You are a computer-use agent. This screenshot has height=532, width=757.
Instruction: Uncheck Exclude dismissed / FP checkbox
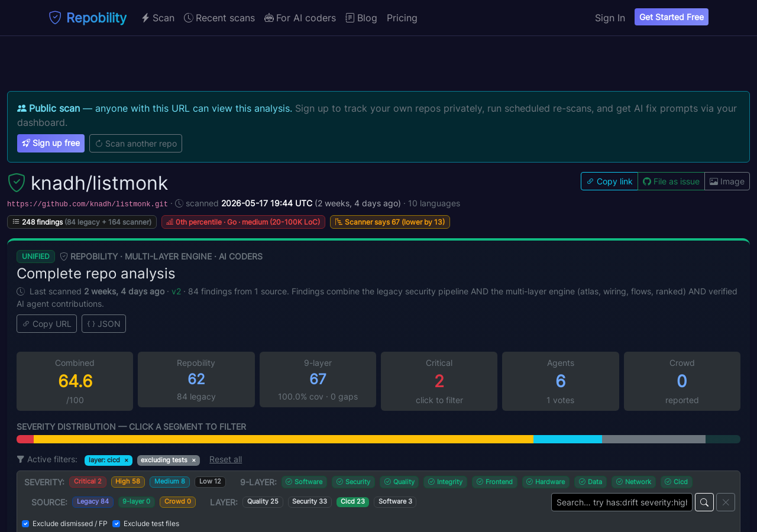[x=25, y=524]
